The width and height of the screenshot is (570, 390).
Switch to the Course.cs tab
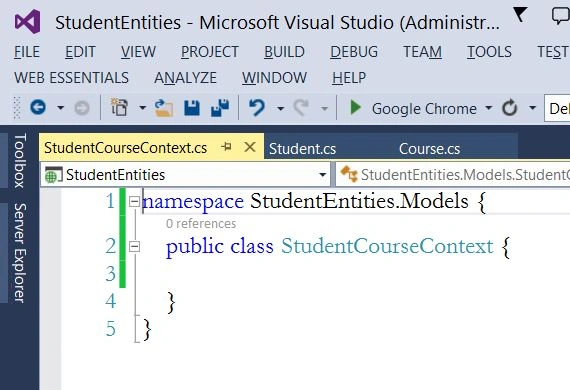[429, 149]
